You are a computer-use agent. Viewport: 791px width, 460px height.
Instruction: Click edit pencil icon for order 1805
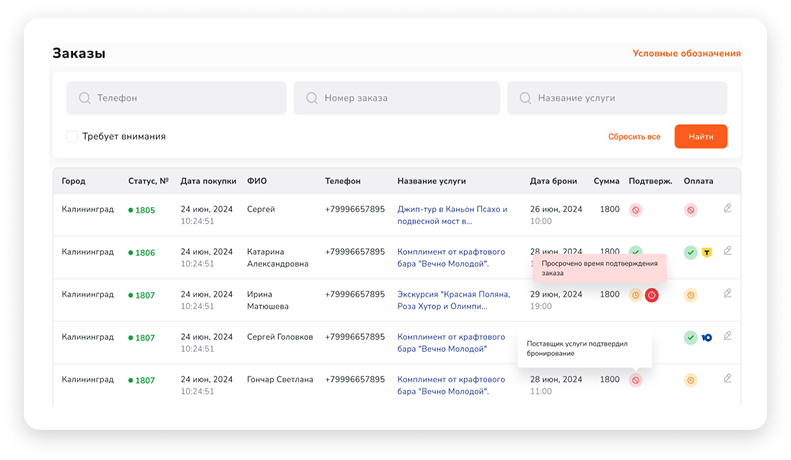(727, 208)
